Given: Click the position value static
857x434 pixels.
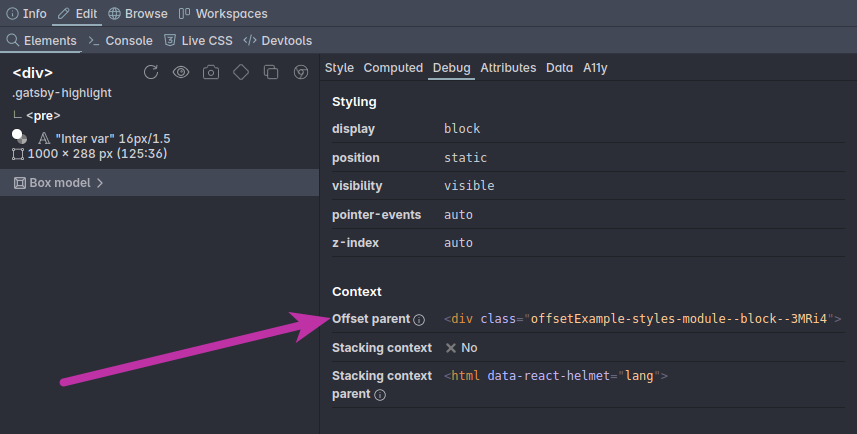Looking at the screenshot, I should coord(465,157).
